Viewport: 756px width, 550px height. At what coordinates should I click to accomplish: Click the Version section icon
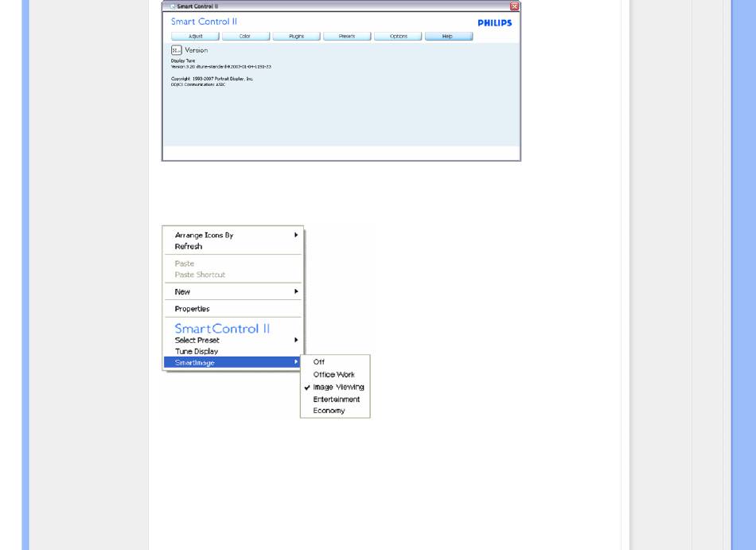[177, 50]
